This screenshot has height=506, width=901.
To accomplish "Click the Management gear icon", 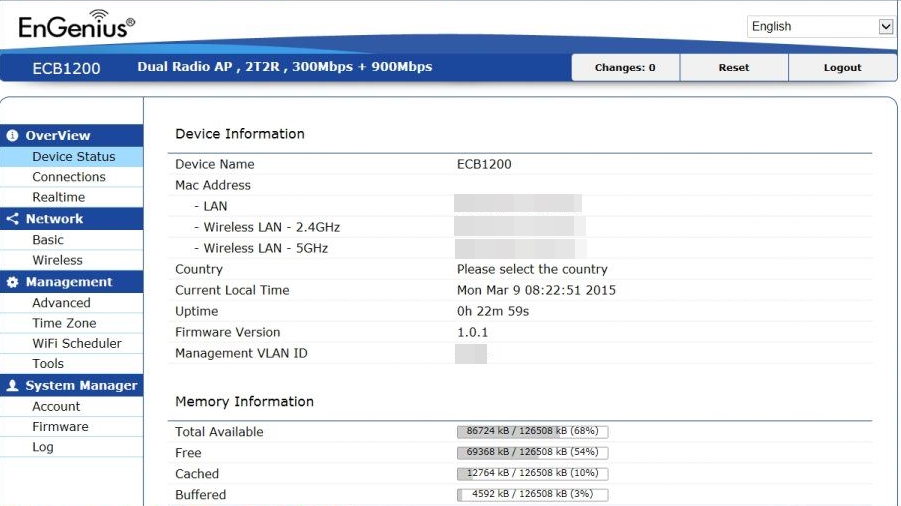I will (13, 283).
